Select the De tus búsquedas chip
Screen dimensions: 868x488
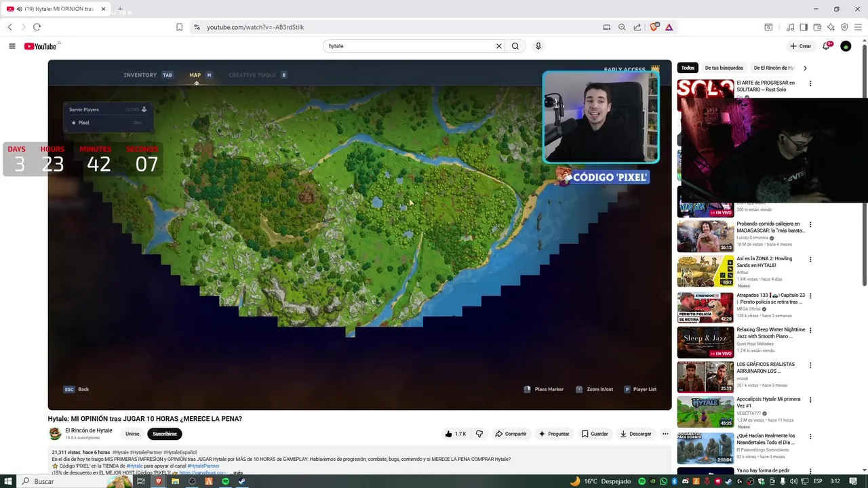pos(724,68)
